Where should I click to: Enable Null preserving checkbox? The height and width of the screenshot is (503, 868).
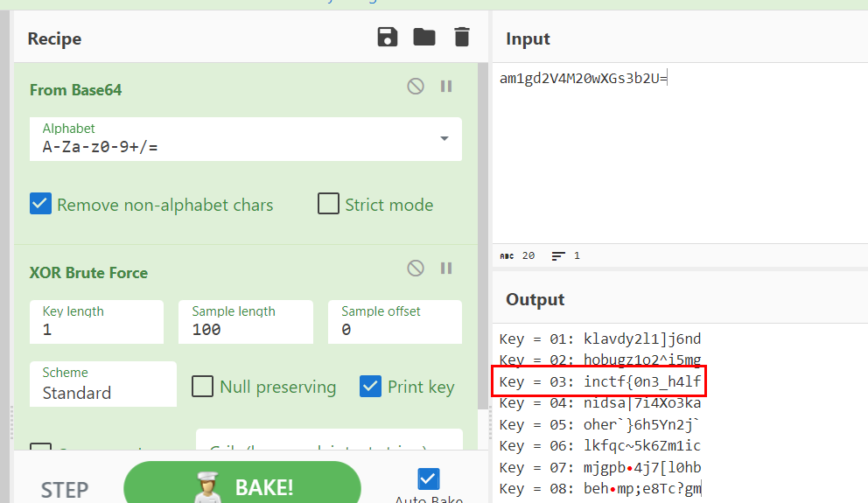click(202, 387)
